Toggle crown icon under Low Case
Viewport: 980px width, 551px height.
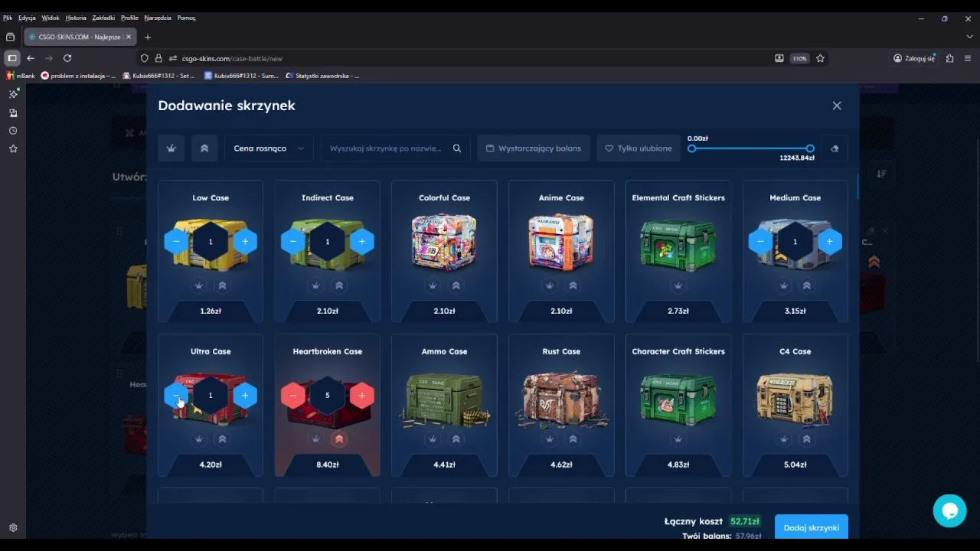pos(199,285)
